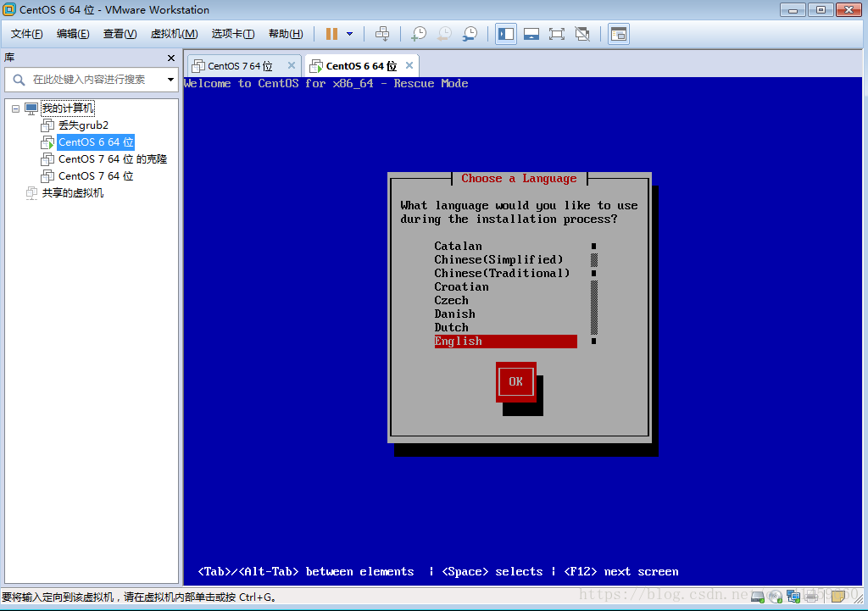Close the CentOS 7 64 位 tab
Screen dimensions: 868x611
(292, 65)
